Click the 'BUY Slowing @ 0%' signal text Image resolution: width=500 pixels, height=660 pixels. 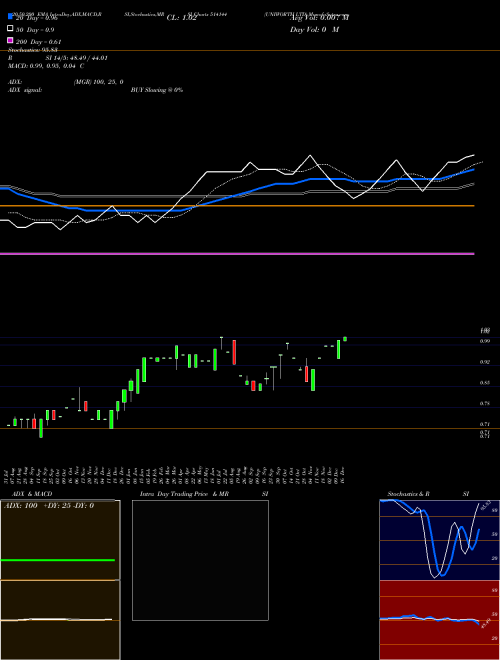click(x=157, y=90)
